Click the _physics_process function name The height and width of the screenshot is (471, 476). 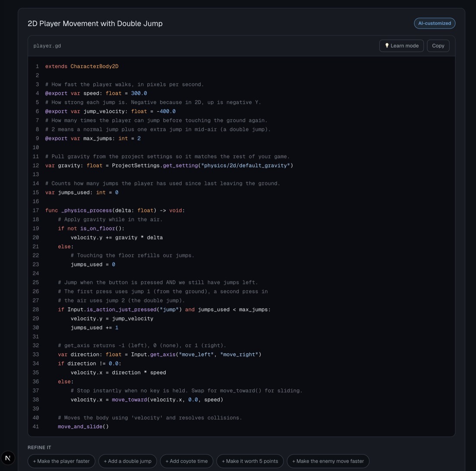coord(87,210)
